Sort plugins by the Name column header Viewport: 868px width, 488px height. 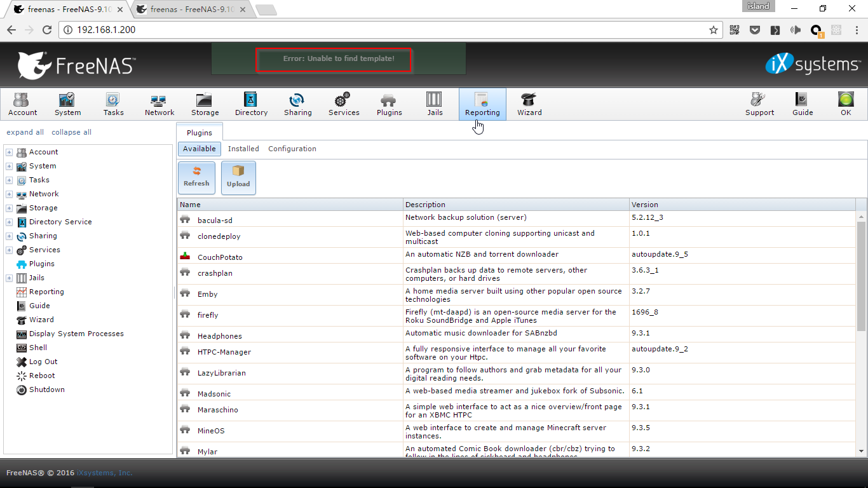290,205
